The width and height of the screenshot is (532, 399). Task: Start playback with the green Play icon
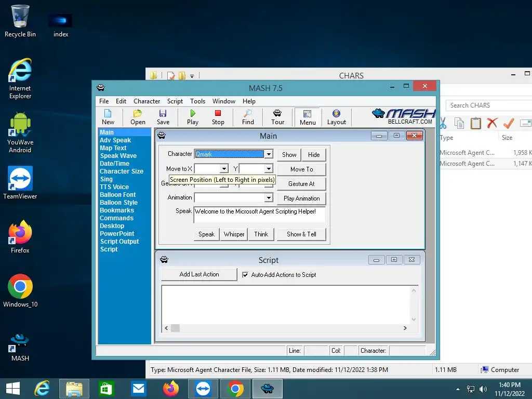pyautogui.click(x=193, y=117)
